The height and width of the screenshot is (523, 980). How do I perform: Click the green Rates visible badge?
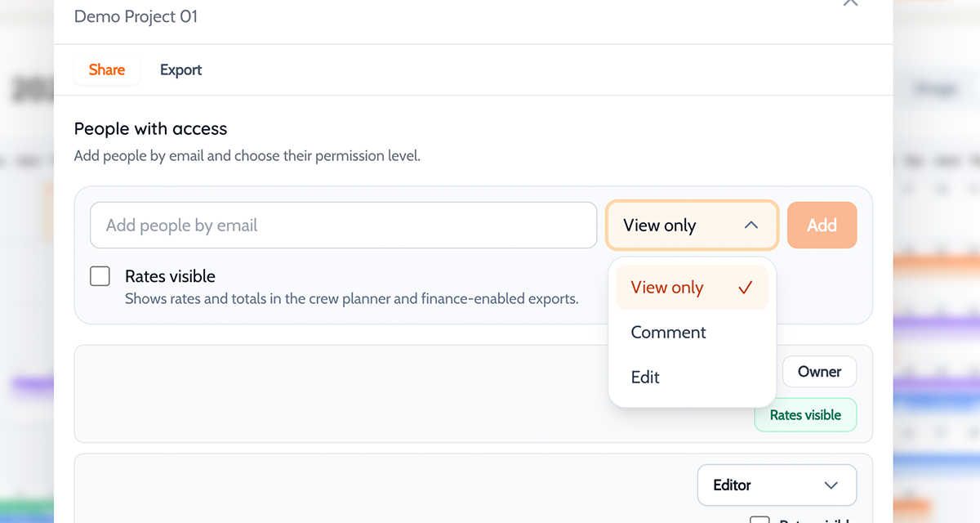[x=805, y=415]
